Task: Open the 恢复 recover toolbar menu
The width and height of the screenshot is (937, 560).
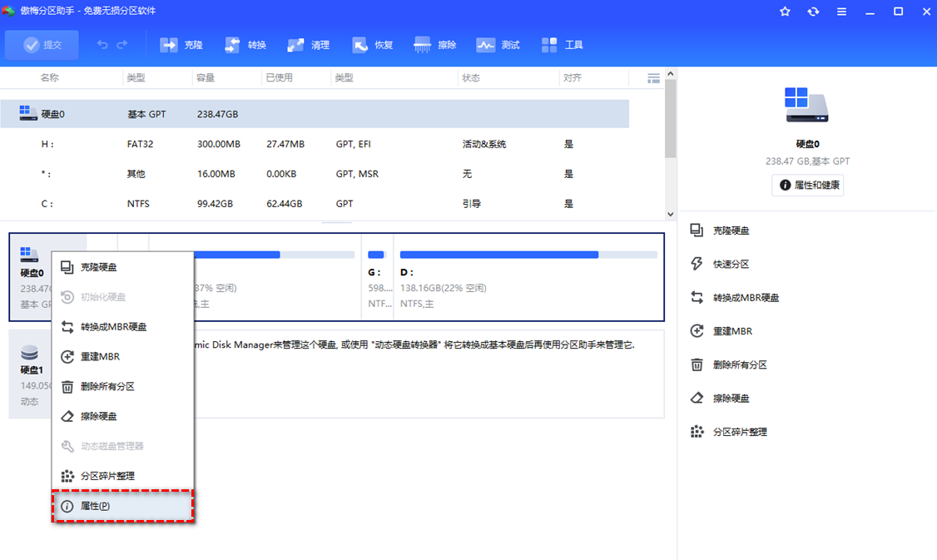Action: [x=372, y=45]
